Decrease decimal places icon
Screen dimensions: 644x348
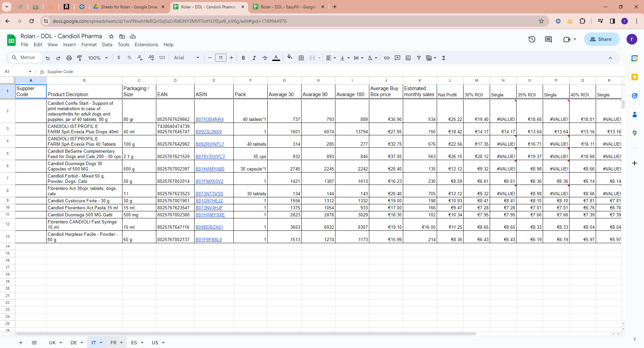pos(140,58)
